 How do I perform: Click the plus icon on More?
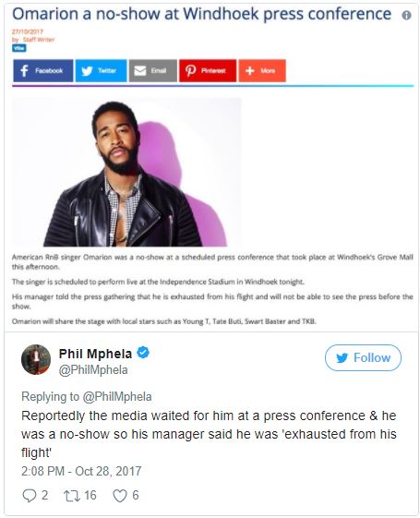pos(250,71)
